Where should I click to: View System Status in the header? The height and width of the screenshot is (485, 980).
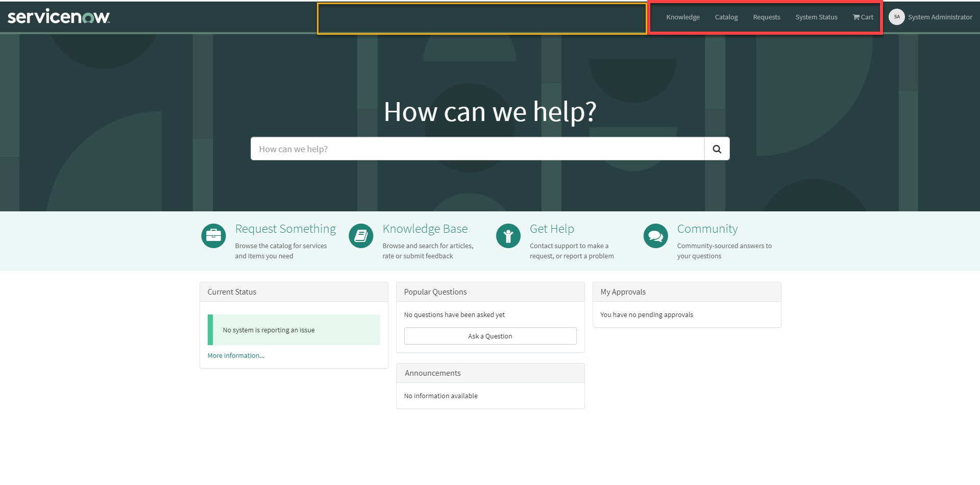(x=816, y=17)
